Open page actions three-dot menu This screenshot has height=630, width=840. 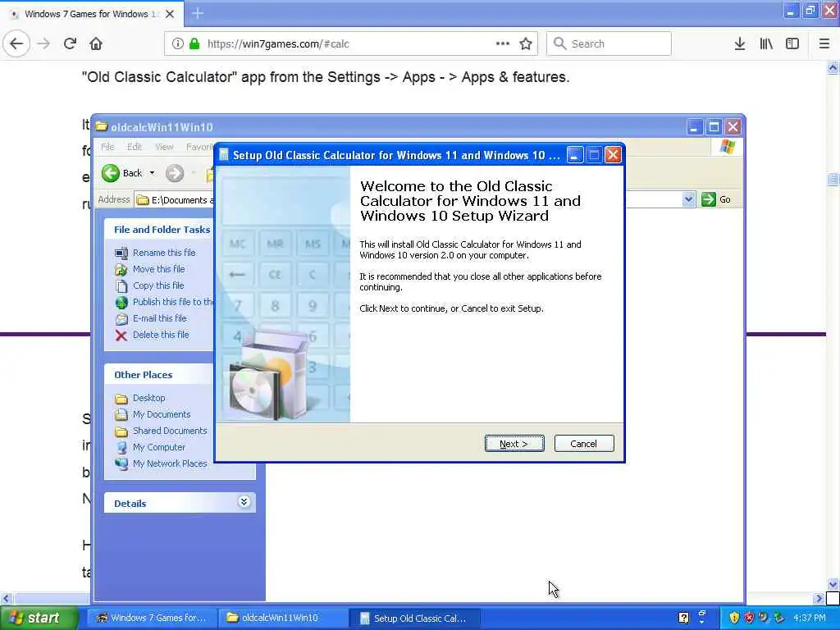coord(503,44)
